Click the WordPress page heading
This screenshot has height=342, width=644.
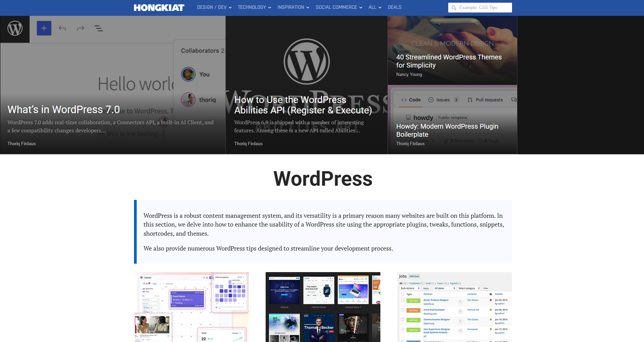323,179
